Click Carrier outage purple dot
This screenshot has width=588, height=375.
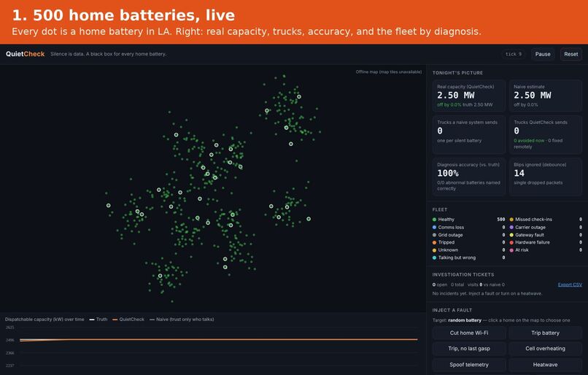click(511, 227)
